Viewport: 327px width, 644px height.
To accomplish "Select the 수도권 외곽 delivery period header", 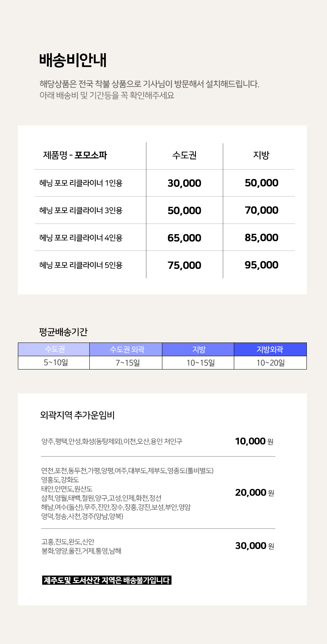I will tap(126, 349).
